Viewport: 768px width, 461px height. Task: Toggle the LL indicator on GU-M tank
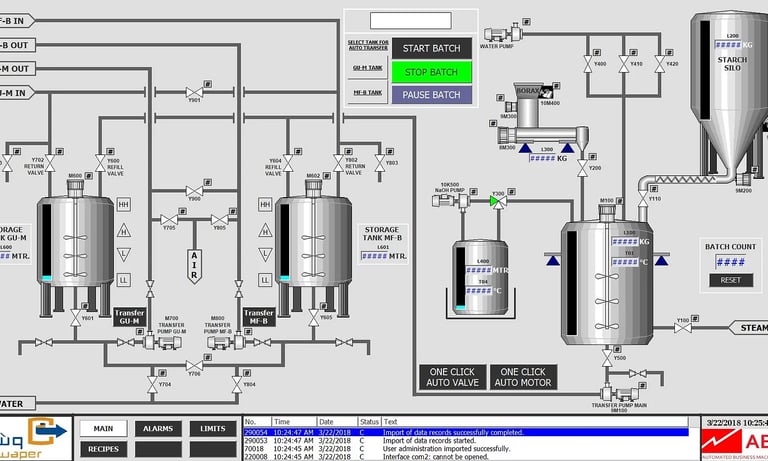123,280
